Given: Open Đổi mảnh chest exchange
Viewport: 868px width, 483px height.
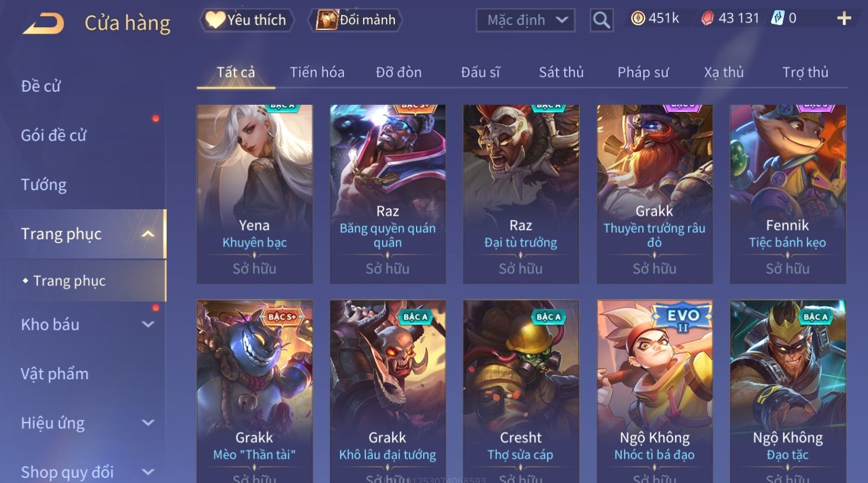Looking at the screenshot, I should 356,20.
